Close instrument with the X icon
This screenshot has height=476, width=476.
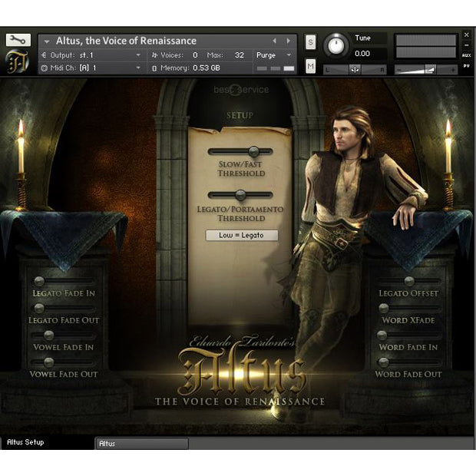[x=466, y=35]
